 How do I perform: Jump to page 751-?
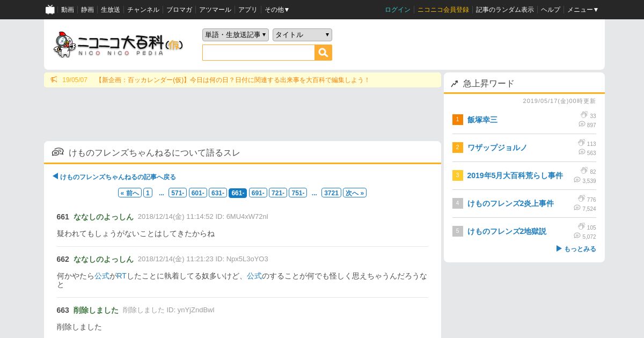click(x=298, y=193)
